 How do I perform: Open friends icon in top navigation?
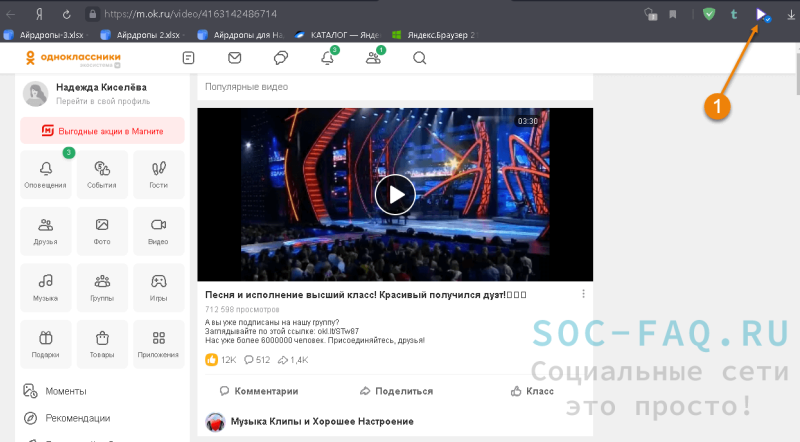(373, 58)
